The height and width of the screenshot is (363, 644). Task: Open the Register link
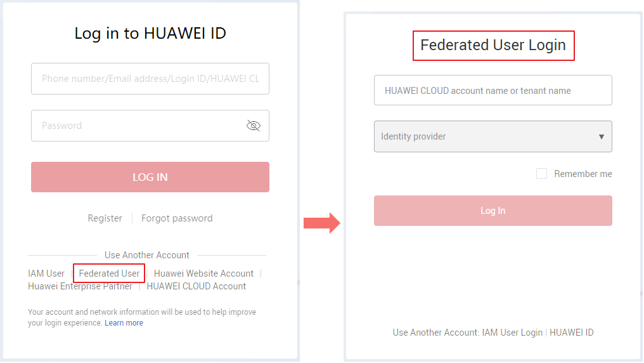click(x=105, y=218)
